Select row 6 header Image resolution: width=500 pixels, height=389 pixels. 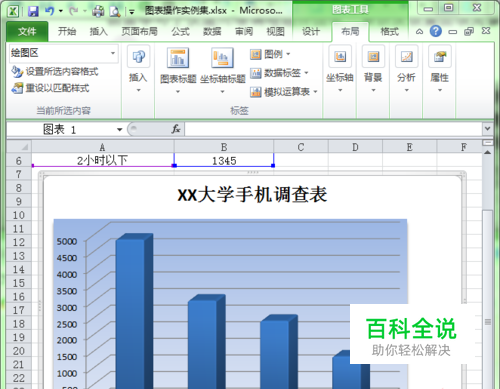pos(19,161)
